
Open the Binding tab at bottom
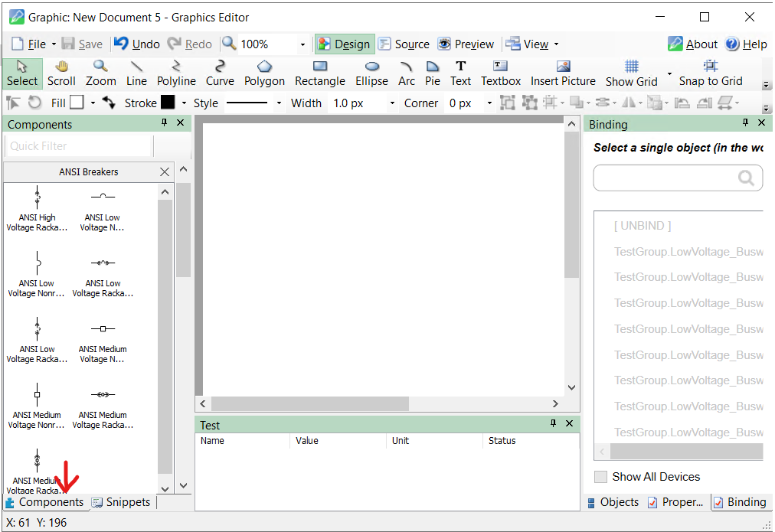[740, 502]
